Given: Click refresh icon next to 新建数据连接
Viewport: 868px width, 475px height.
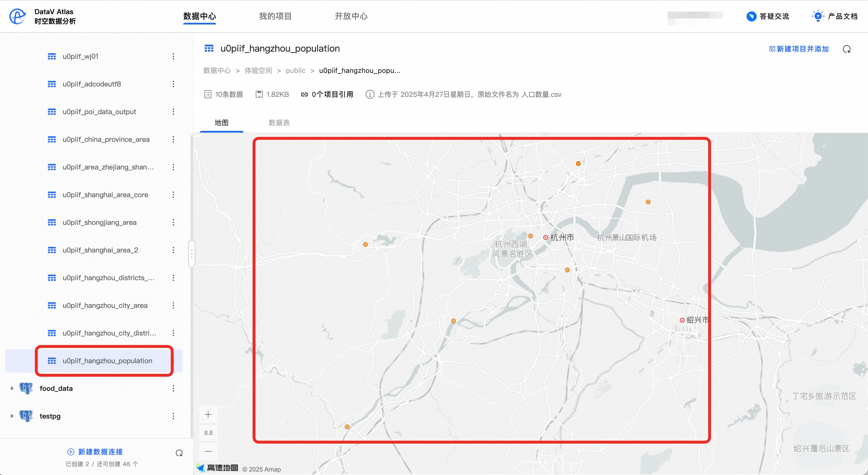Looking at the screenshot, I should point(179,453).
